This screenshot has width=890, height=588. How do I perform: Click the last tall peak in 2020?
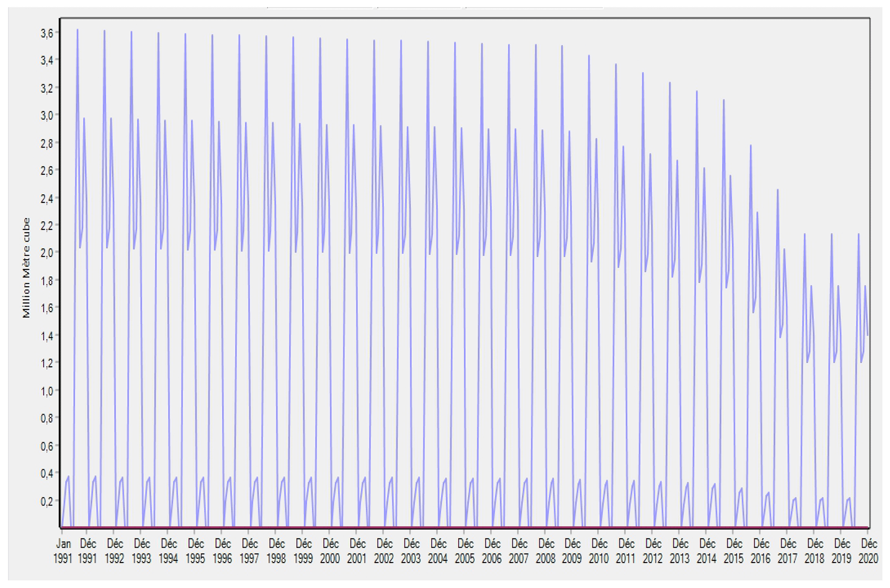click(859, 235)
